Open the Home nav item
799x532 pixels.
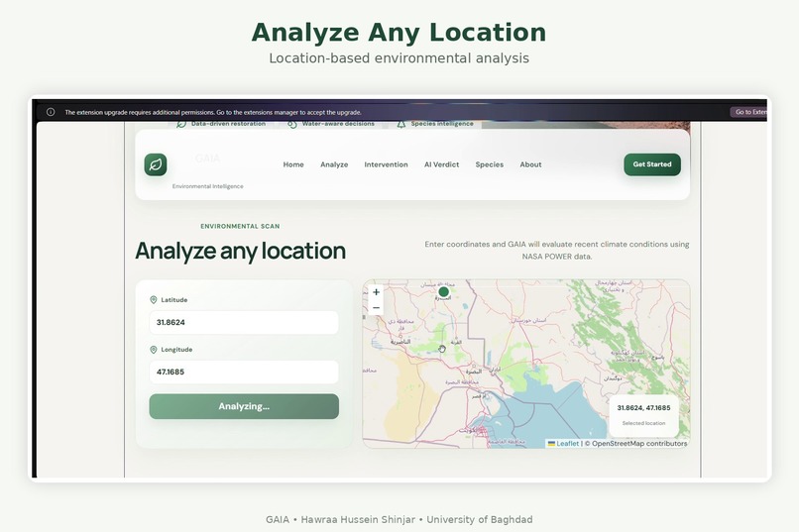point(293,164)
